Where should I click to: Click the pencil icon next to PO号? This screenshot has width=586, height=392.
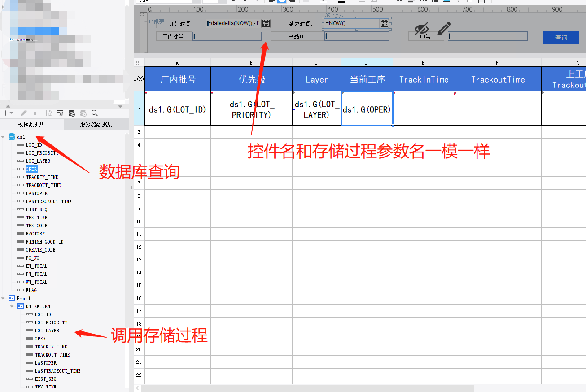(443, 29)
